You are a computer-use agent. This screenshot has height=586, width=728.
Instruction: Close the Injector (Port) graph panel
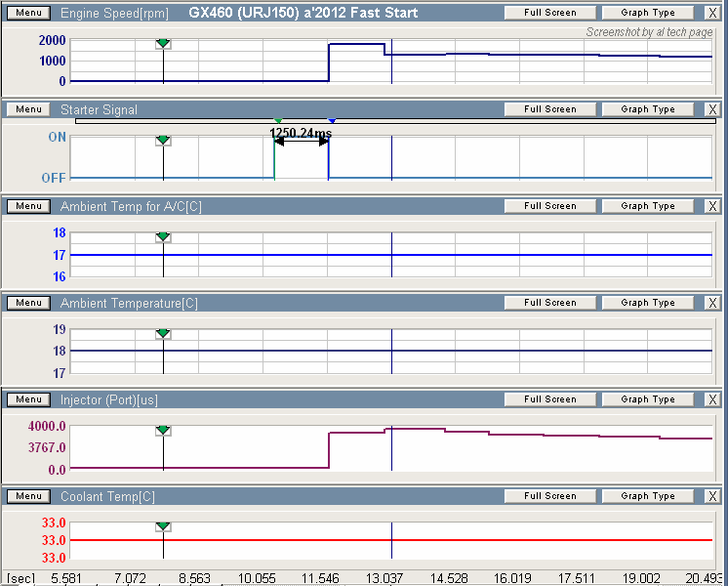coord(712,399)
